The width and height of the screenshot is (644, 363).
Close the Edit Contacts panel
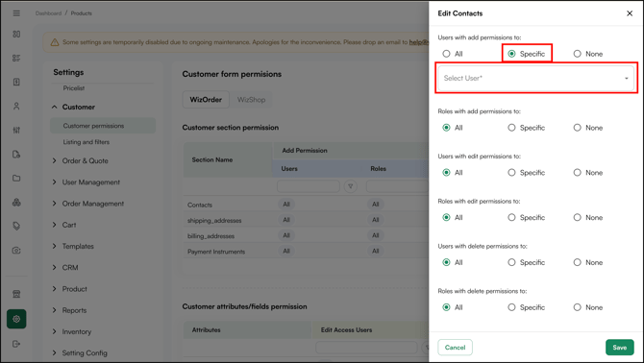tap(630, 13)
